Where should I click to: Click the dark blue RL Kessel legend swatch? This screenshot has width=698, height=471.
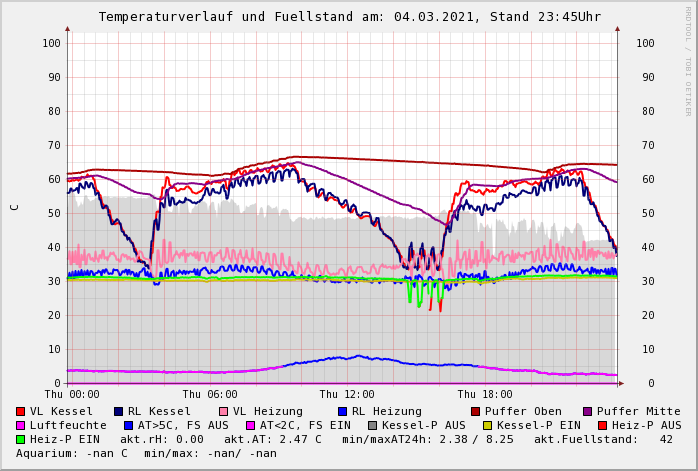119,412
